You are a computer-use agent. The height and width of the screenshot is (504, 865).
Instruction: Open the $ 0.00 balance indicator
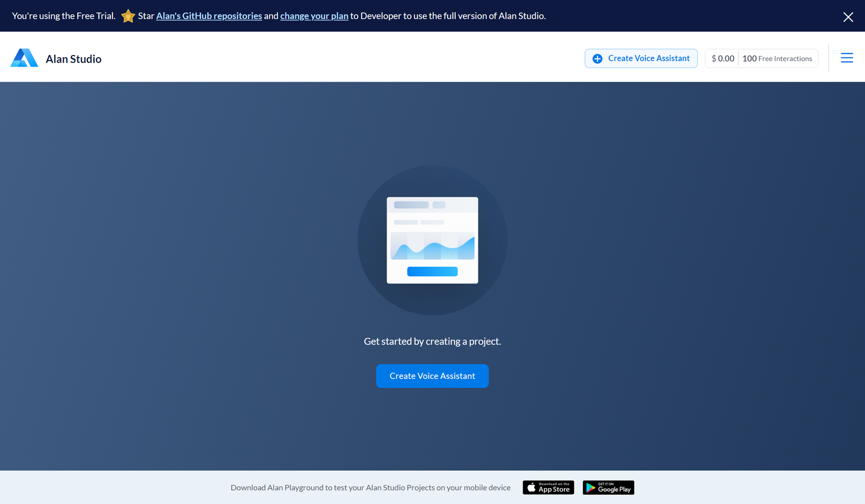coord(723,58)
